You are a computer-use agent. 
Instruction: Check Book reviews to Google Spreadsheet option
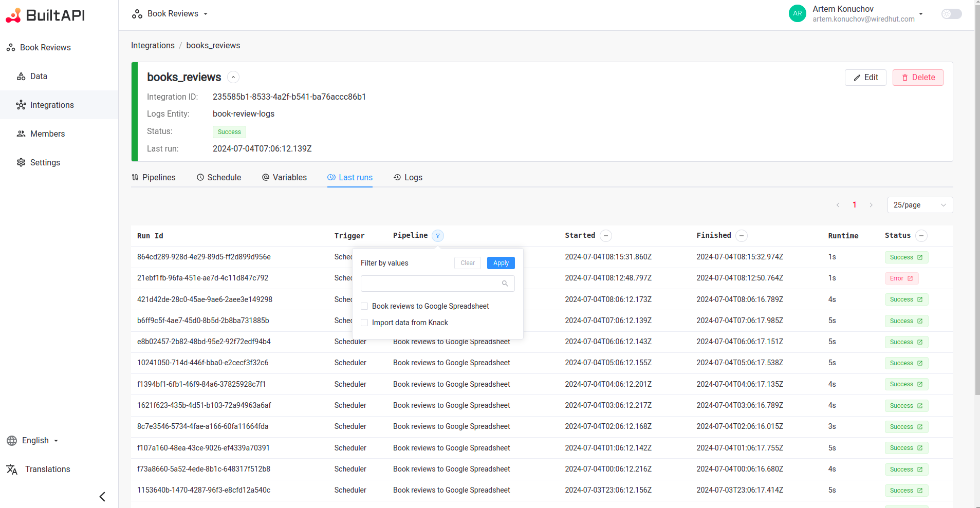point(364,306)
